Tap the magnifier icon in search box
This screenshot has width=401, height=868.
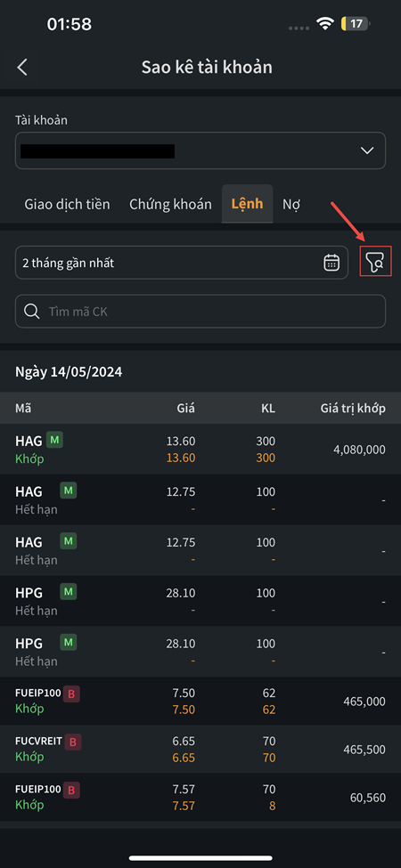click(32, 312)
